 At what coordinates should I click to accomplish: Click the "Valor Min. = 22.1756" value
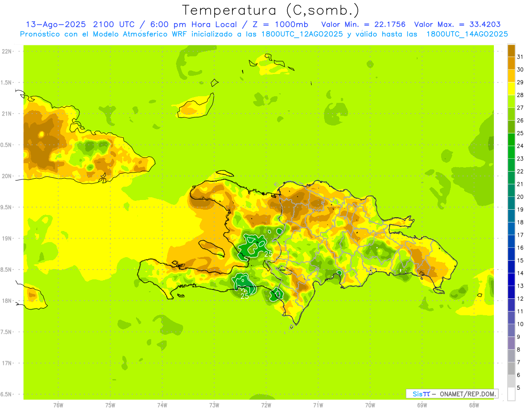364,24
